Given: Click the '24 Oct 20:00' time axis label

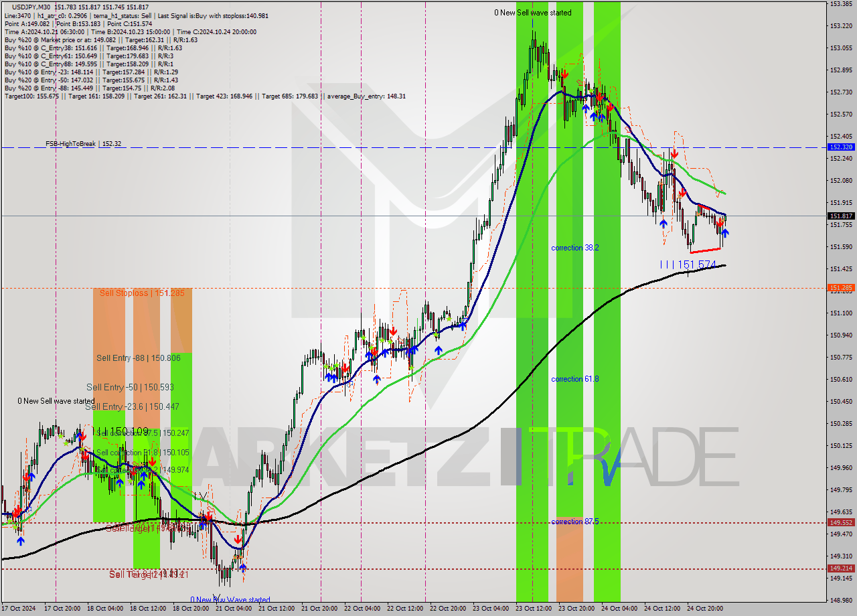Looking at the screenshot, I should point(704,609).
